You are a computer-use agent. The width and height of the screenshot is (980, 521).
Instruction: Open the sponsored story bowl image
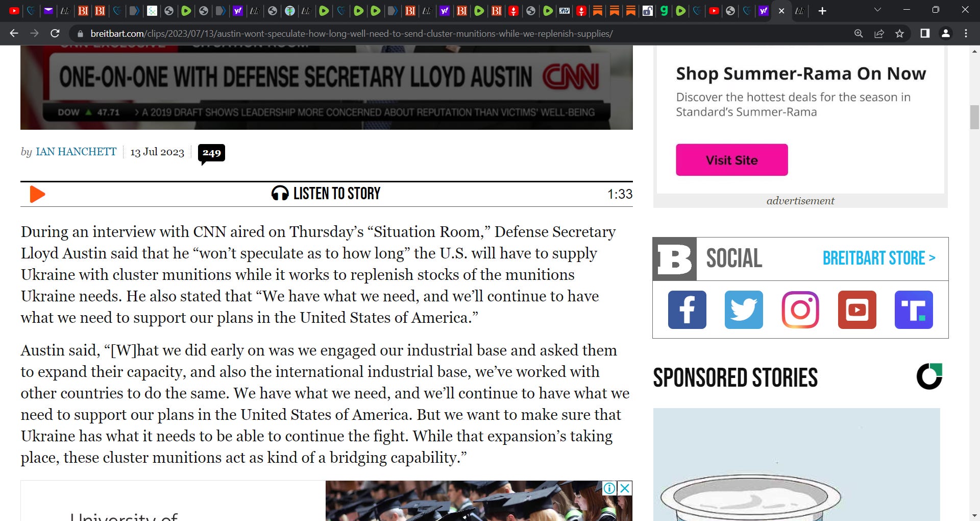(x=796, y=464)
